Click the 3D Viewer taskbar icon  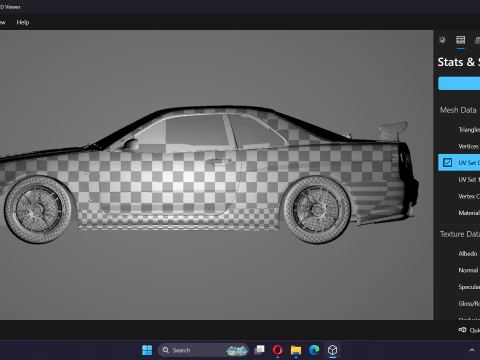coord(332,350)
